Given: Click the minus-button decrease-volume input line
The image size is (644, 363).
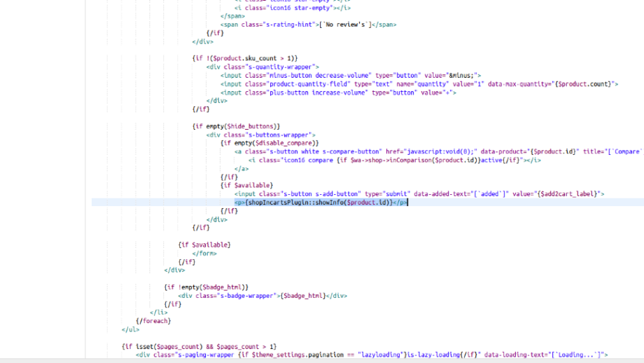Looking at the screenshot, I should coord(350,75).
